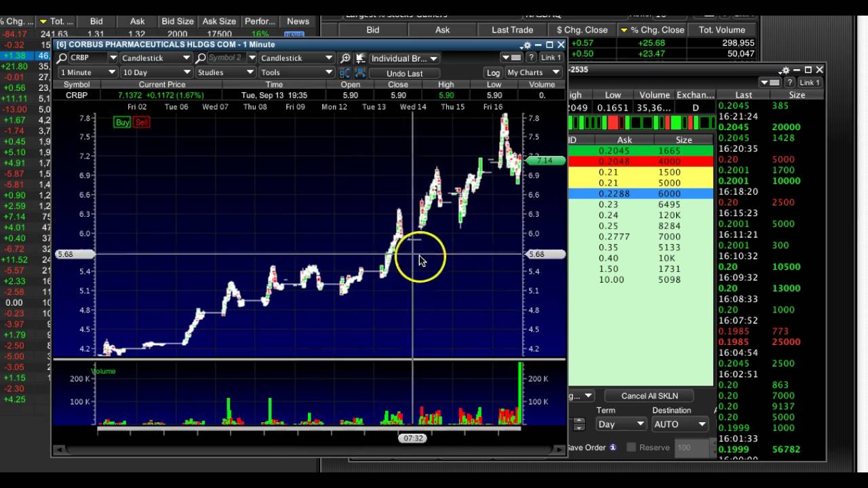Screen dimensions: 868x488
Task: Click the Last Trade column header
Action: [513, 30]
